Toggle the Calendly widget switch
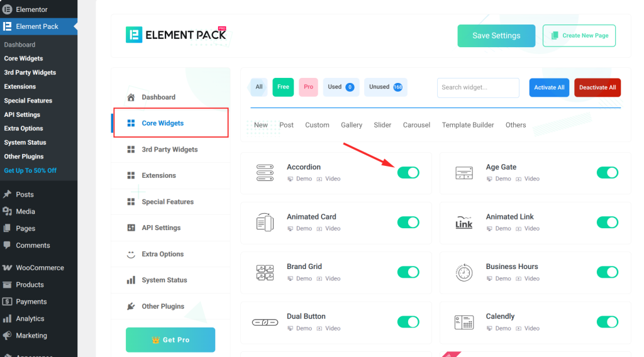The width and height of the screenshot is (644, 357). (608, 322)
